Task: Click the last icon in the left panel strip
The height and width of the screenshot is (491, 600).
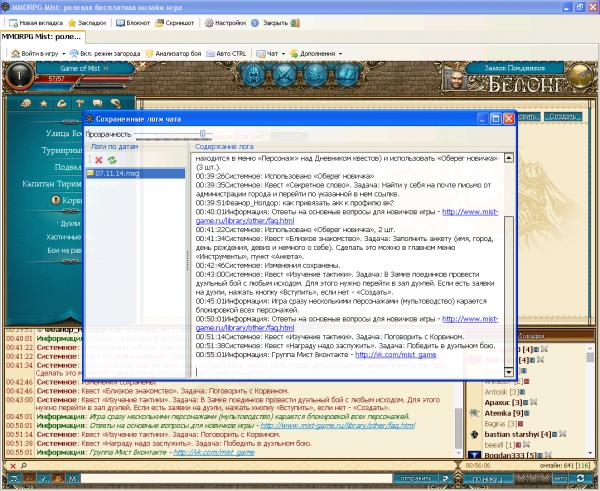Action: pyautogui.click(x=116, y=103)
